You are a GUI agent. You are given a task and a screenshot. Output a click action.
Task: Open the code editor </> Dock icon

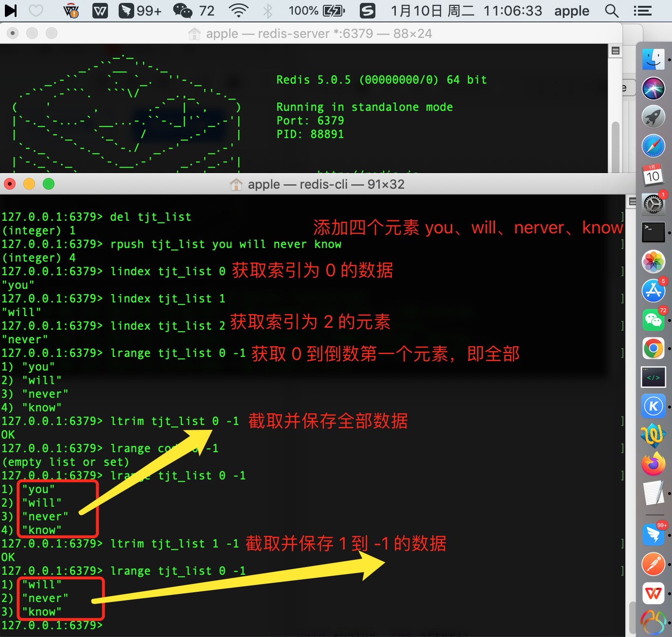654,377
